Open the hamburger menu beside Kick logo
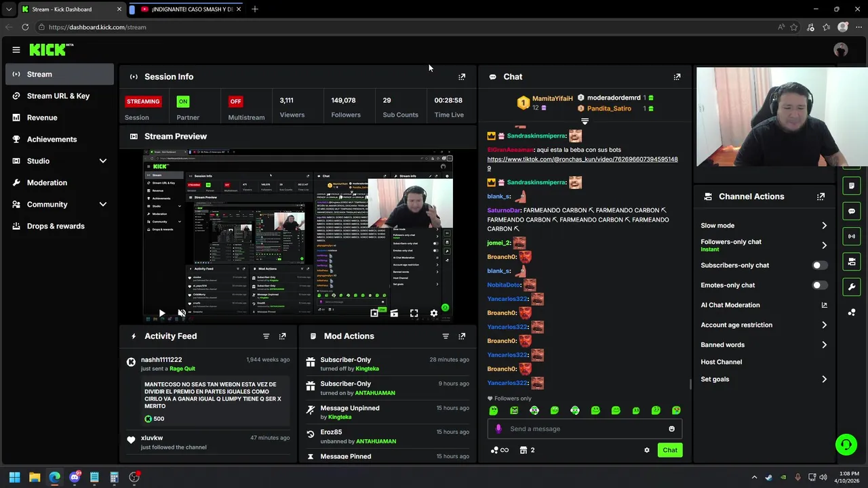This screenshot has height=488, width=868. 16,49
